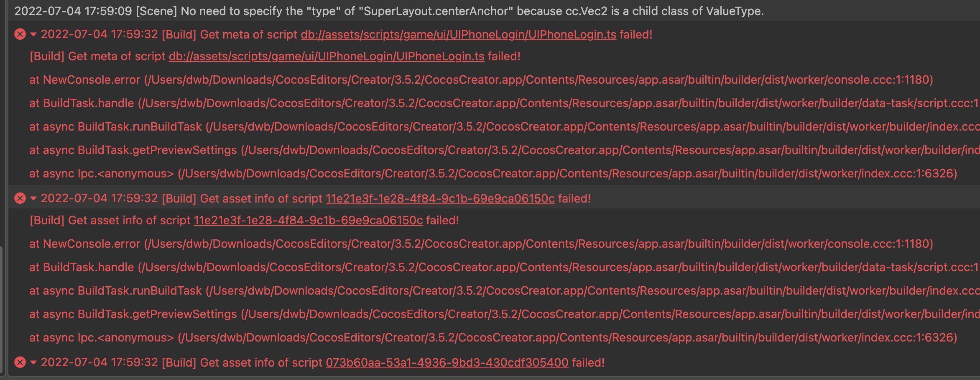Open 11e21e3f UUID link in expanded detail line
The image size is (980, 380).
click(308, 221)
